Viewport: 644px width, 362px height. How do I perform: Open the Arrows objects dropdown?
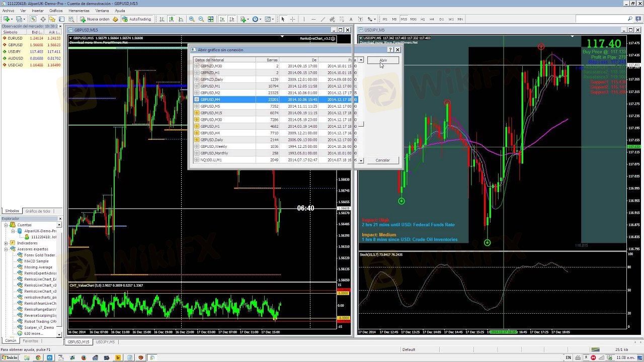click(372, 19)
